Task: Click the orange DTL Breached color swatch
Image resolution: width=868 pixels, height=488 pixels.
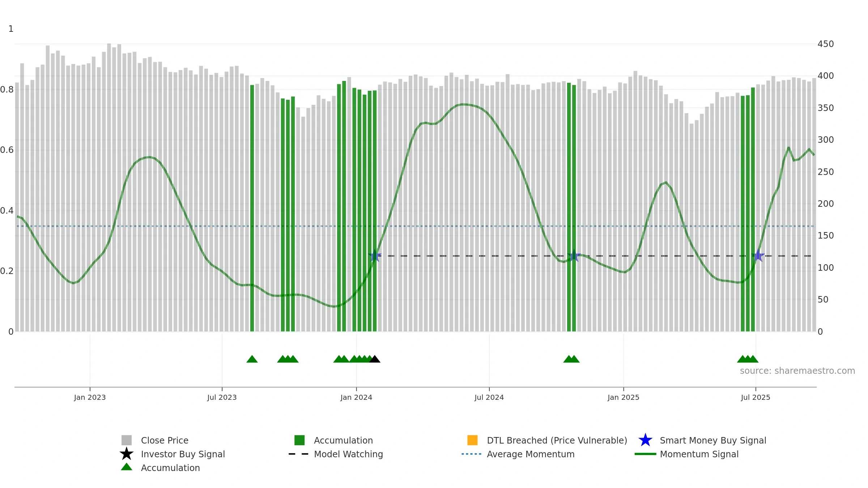Action: tap(472, 440)
